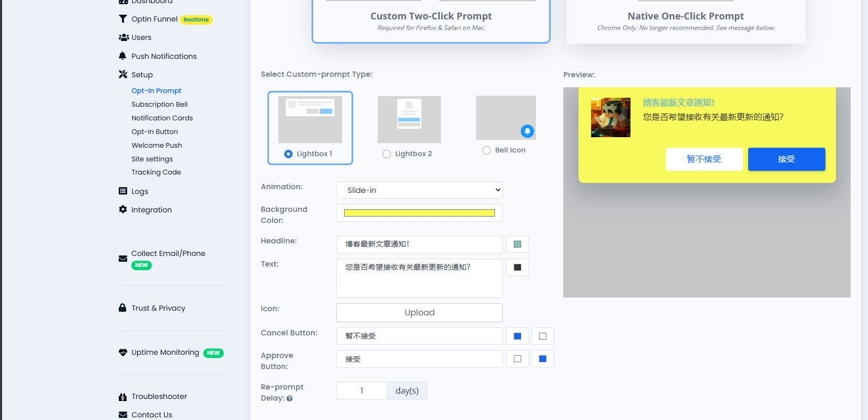The image size is (868, 420).
Task: Click the NEW badge under Collect Email/Phone
Action: (x=141, y=265)
